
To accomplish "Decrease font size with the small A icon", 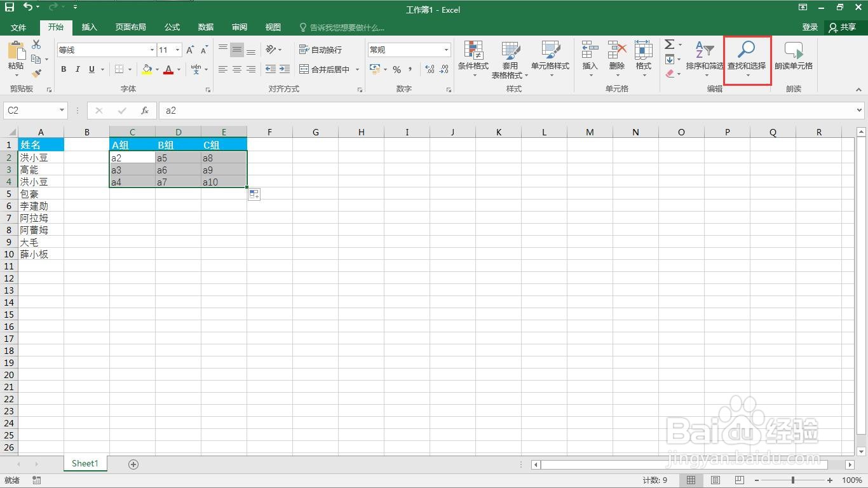I will (x=204, y=50).
